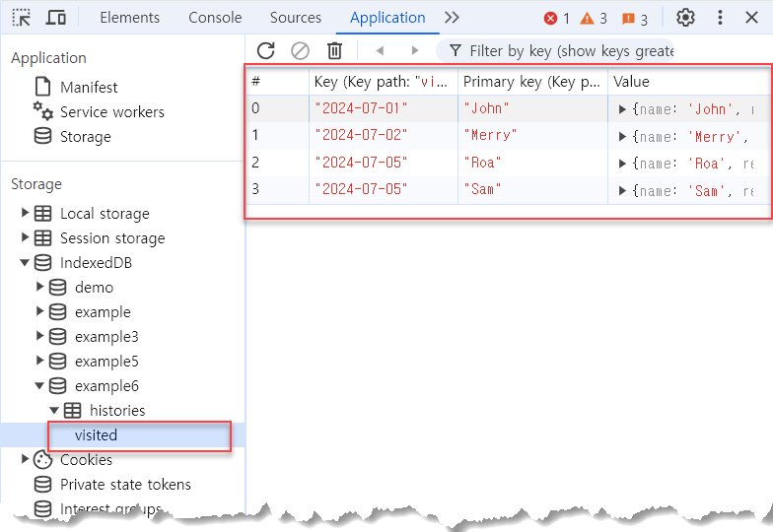
Task: Switch to the Sources tab
Action: (296, 18)
